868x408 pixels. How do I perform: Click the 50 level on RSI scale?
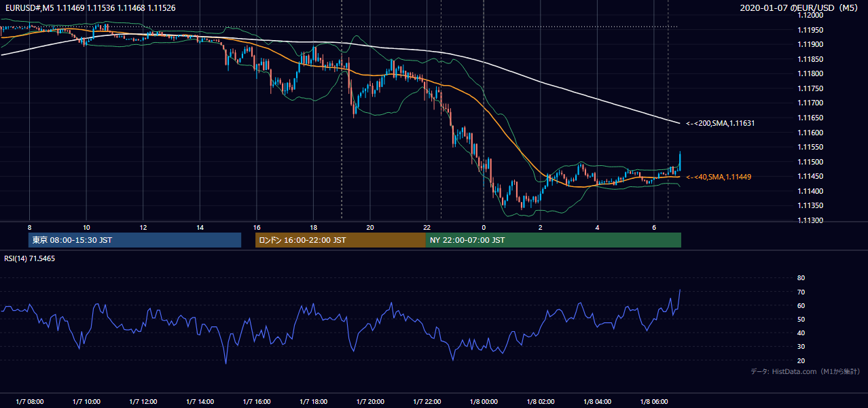801,320
